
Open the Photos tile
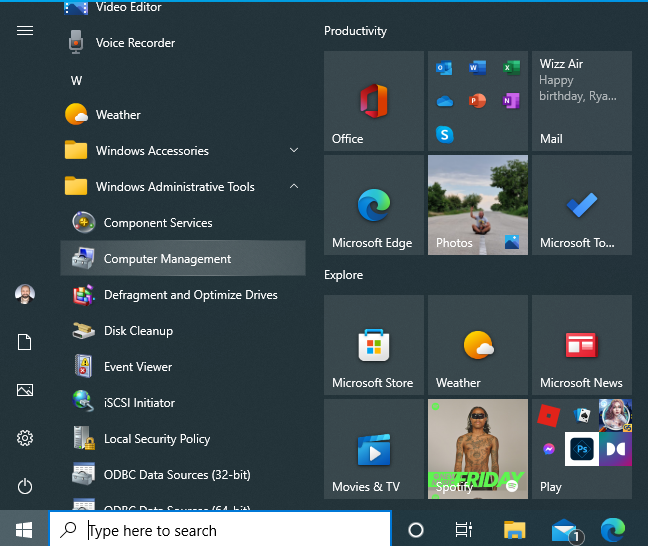pos(478,205)
